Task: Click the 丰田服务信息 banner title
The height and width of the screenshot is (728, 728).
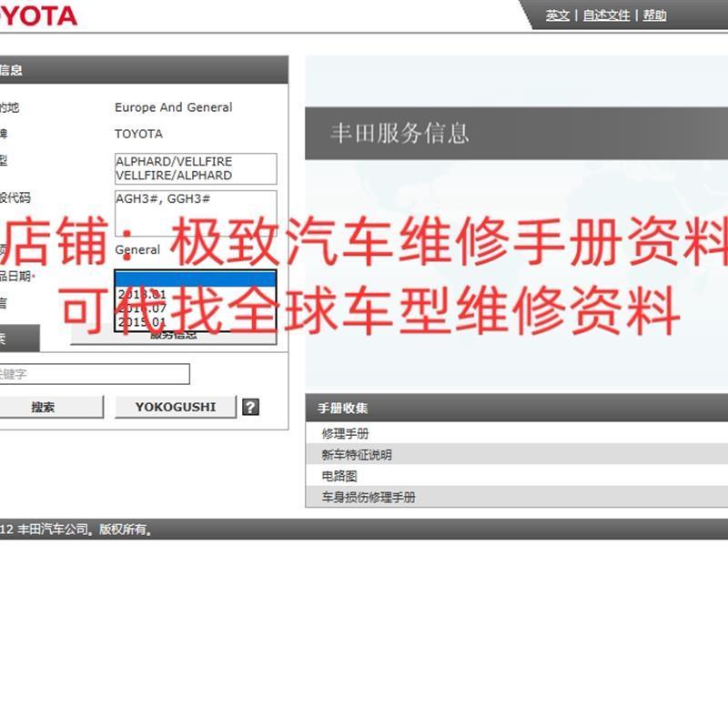Action: point(399,133)
